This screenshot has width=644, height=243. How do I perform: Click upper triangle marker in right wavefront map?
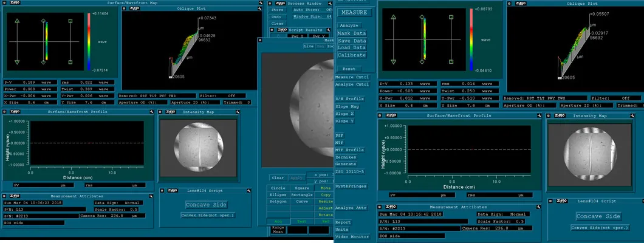[394, 17]
